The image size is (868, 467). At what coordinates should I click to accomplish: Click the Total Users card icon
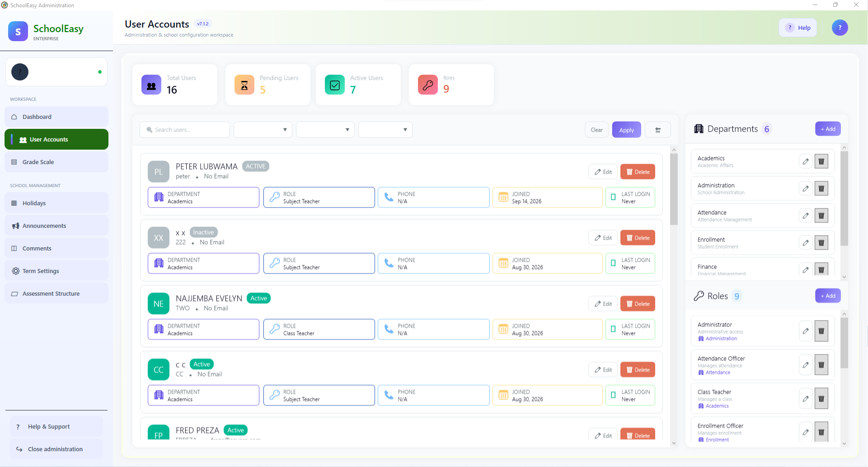point(151,85)
